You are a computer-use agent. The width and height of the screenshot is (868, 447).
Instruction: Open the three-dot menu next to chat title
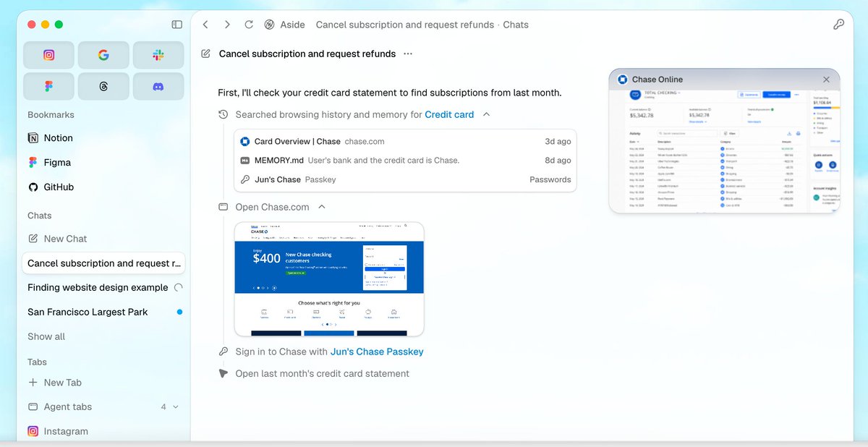(408, 54)
